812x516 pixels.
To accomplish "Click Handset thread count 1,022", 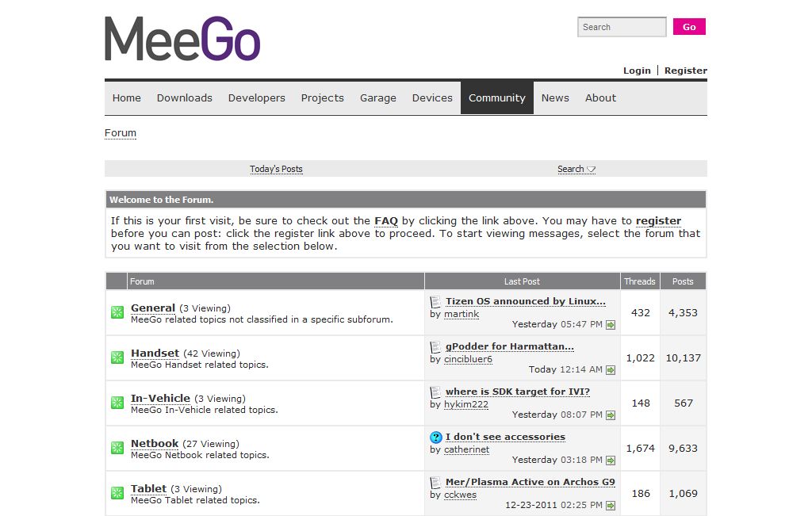I will 640,357.
